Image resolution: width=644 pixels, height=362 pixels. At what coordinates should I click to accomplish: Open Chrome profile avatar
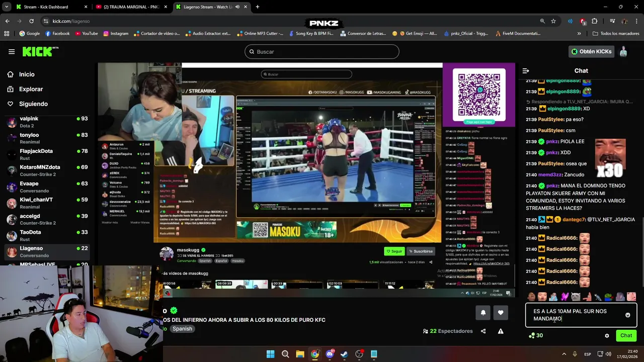click(x=624, y=21)
